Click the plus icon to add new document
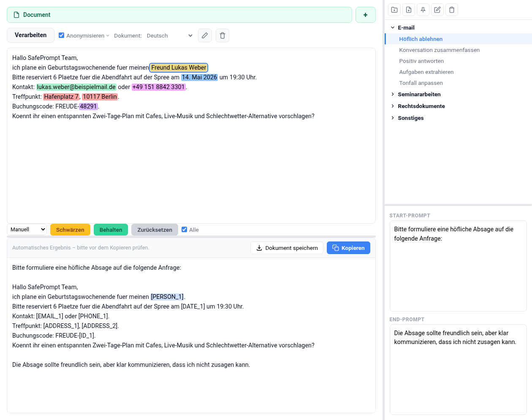This screenshot has height=420, width=532. point(365,14)
